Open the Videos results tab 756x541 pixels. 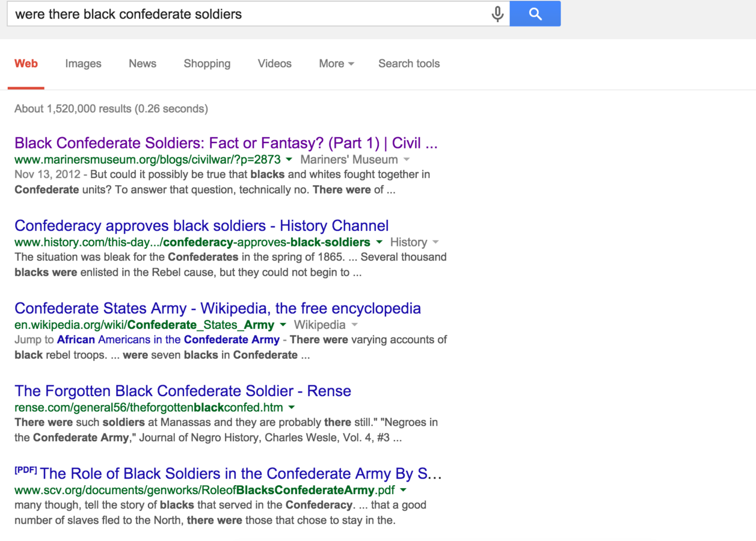point(274,64)
